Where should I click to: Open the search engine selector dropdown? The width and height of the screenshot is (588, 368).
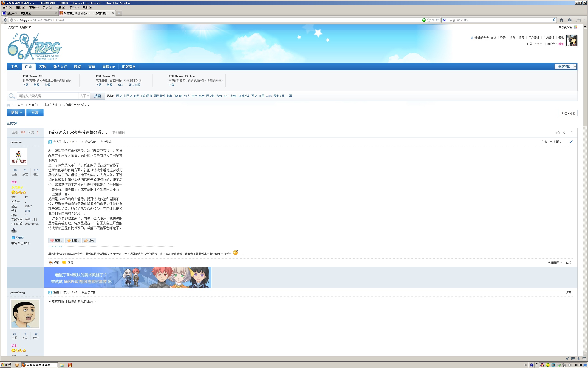click(445, 20)
